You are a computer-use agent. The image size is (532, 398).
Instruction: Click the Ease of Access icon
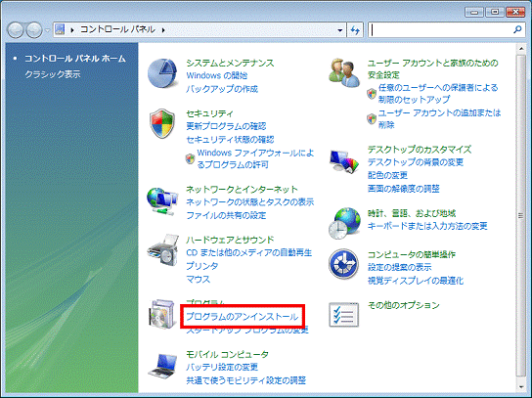point(343,264)
